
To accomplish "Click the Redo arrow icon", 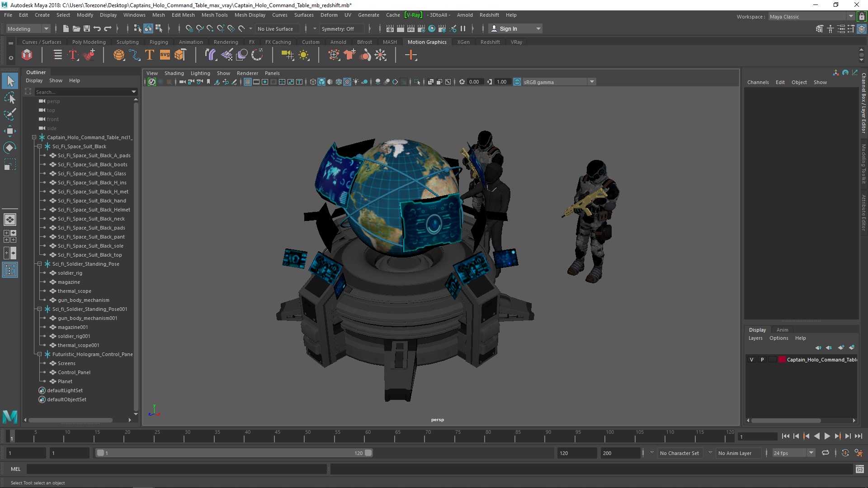I will click(108, 28).
